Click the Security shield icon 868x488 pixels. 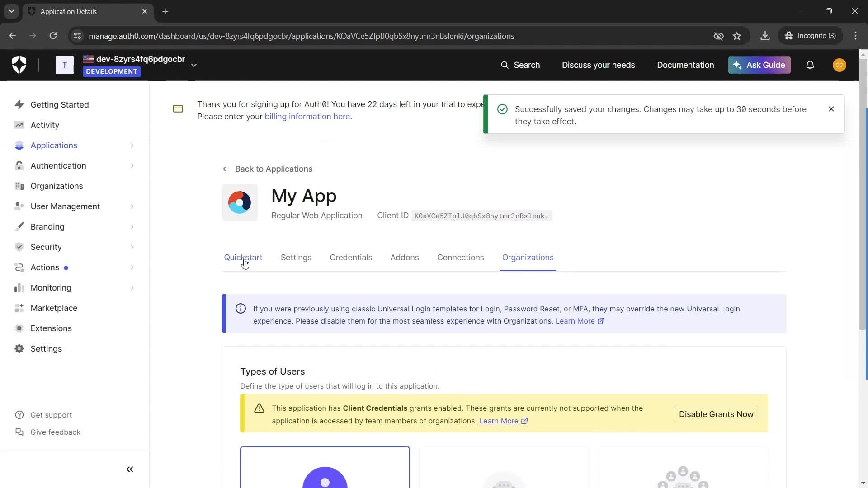(19, 247)
